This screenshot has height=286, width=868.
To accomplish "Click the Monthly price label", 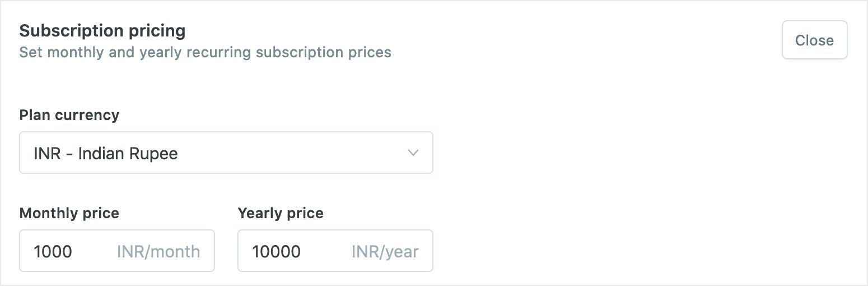I will tap(69, 213).
